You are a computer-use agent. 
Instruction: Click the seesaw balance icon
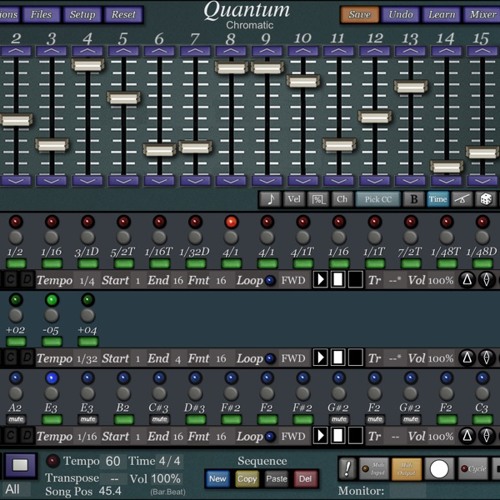click(462, 199)
